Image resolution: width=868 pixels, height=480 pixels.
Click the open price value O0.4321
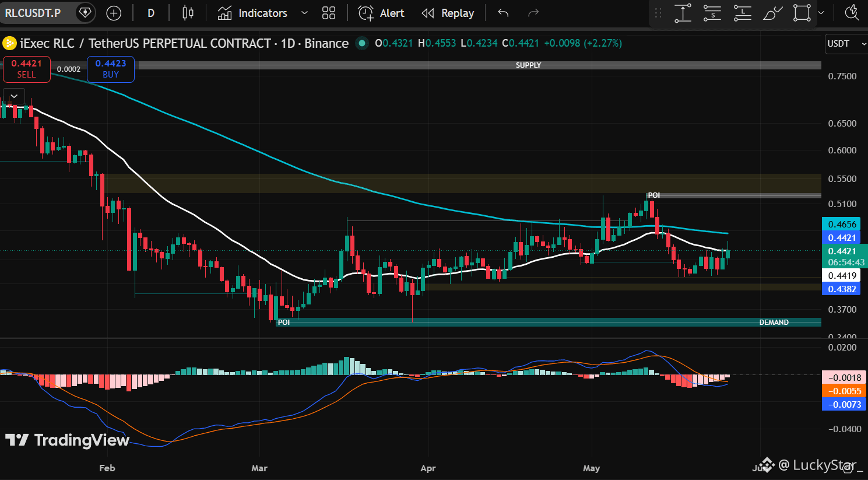coord(394,43)
